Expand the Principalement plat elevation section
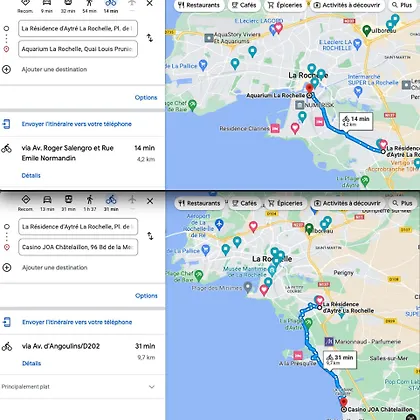This screenshot has height=420, width=420. coord(152,387)
